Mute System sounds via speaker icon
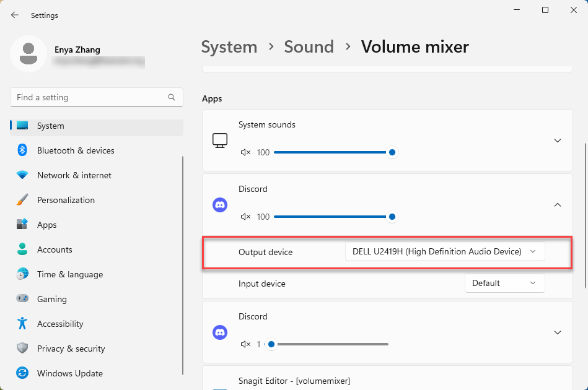The width and height of the screenshot is (588, 390). (245, 152)
